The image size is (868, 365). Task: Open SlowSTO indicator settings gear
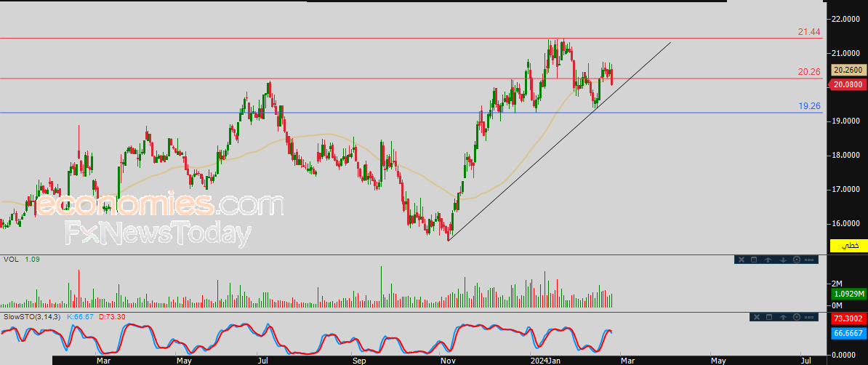(797, 317)
